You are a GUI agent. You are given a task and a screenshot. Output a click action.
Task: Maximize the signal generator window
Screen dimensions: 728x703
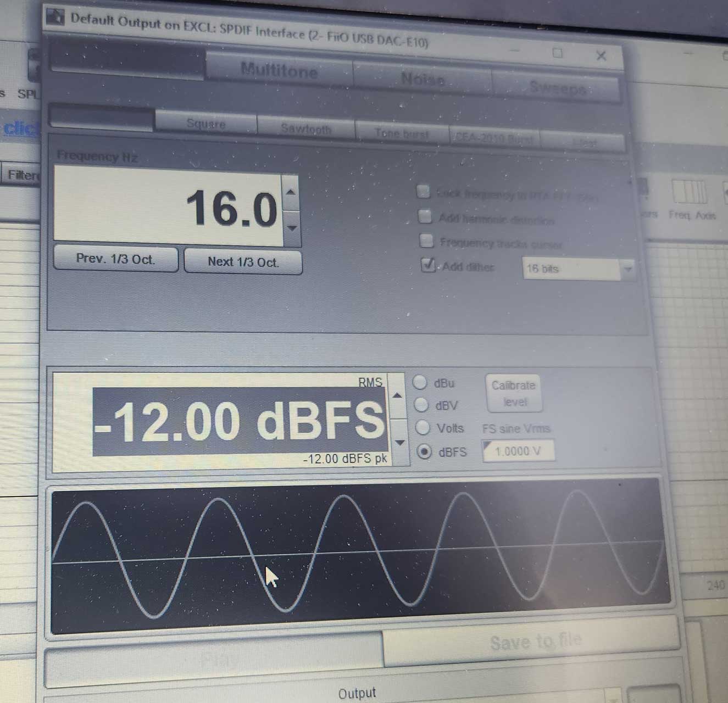click(558, 53)
